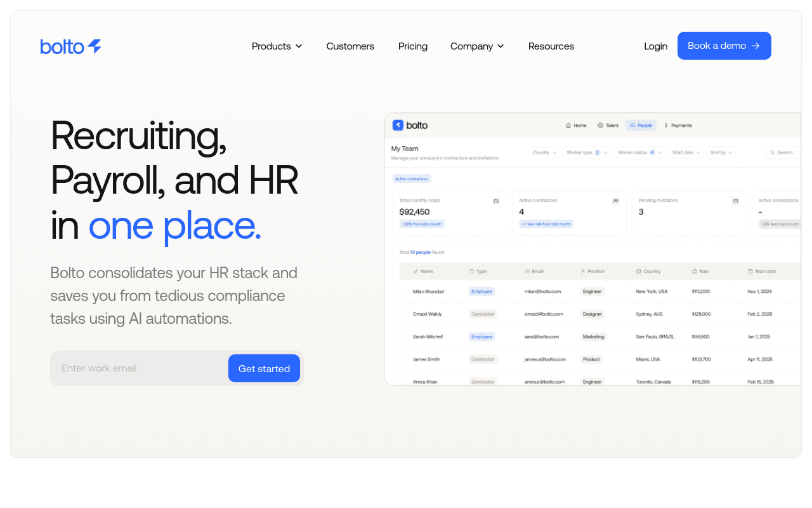Click the Book a demo button

724,46
